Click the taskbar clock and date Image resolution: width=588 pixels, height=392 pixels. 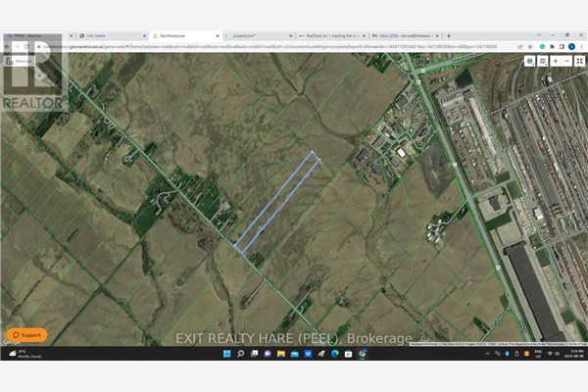[x=573, y=354]
